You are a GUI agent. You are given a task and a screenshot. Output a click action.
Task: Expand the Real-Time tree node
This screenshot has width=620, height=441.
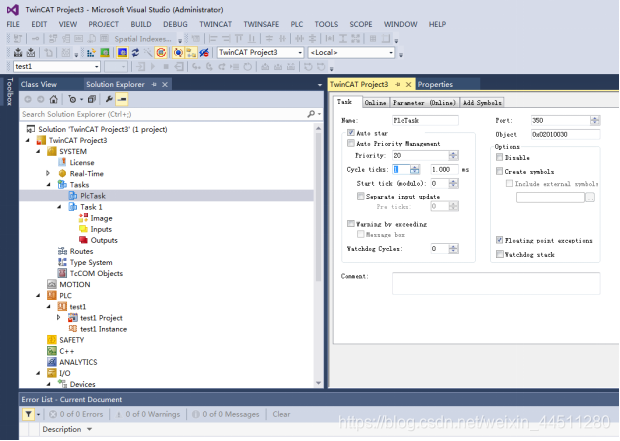click(48, 173)
